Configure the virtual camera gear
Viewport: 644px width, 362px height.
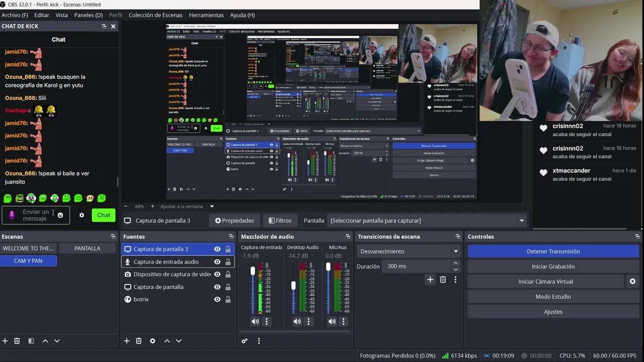(632, 282)
